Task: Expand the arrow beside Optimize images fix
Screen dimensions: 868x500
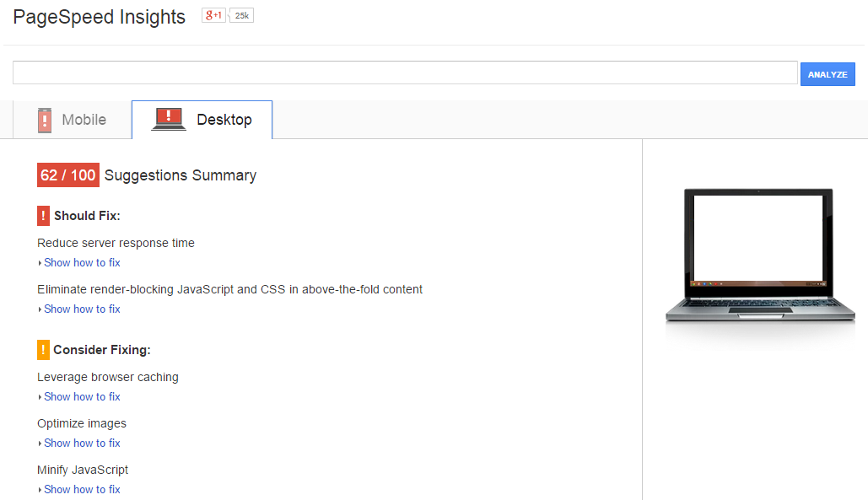Action: coord(40,444)
